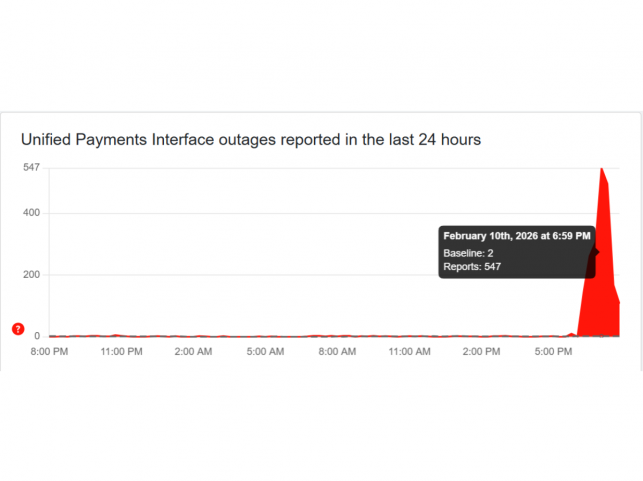Click the data point marker beside the tooltip
643x481 pixels.
(596, 252)
